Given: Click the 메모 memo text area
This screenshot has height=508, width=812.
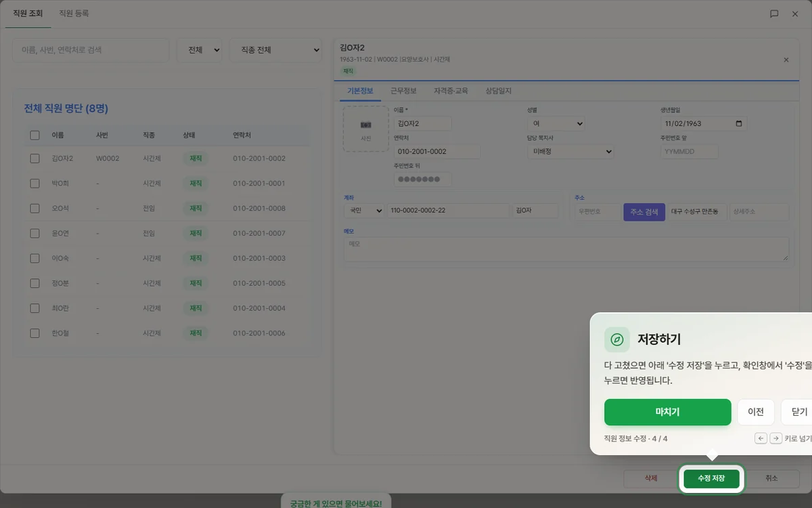Looking at the screenshot, I should click(566, 249).
